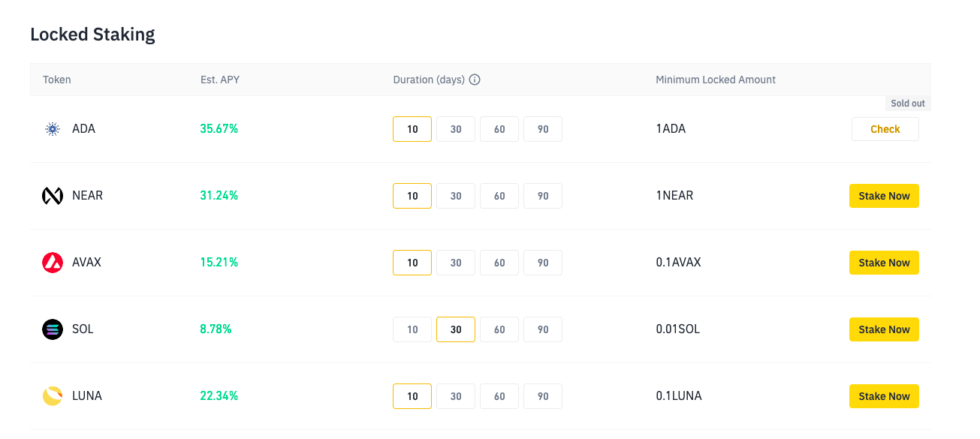Viewport: 980px width, 439px height.
Task: Click the Est. APY column header
Action: pos(220,80)
